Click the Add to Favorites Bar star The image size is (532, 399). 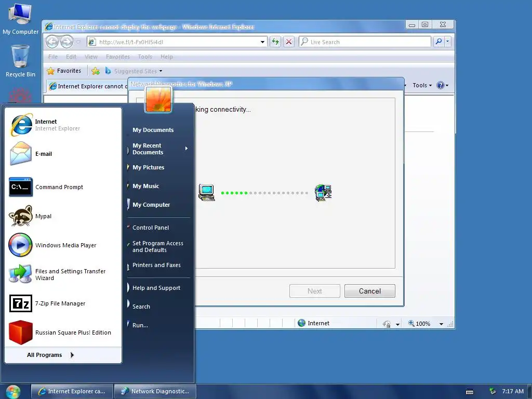click(x=96, y=71)
